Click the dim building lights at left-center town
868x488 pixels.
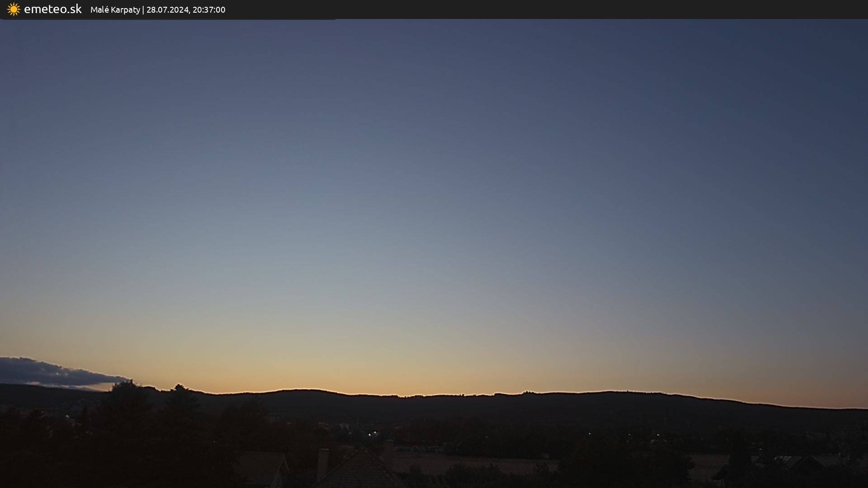(344, 426)
